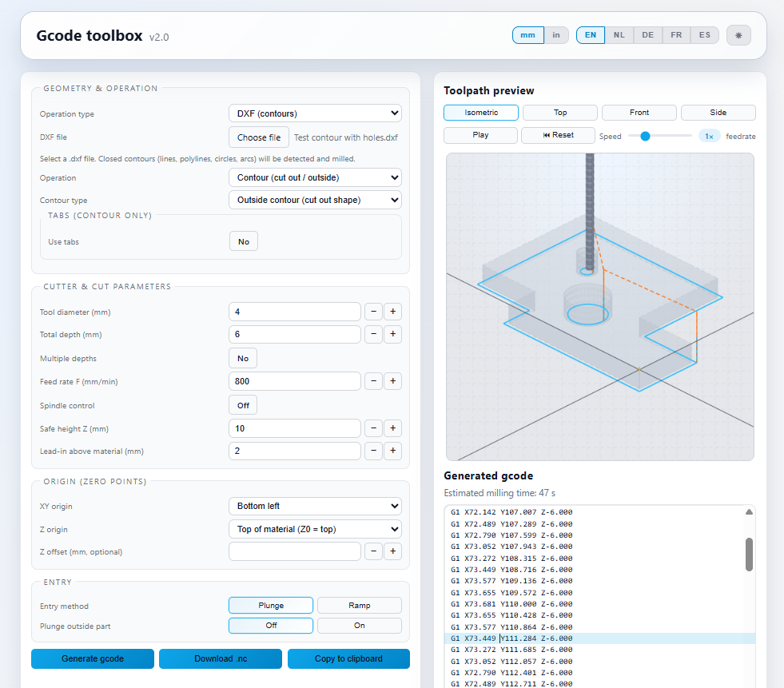Open the Operation type dropdown
Viewport: 784px width, 688px height.
(x=314, y=113)
